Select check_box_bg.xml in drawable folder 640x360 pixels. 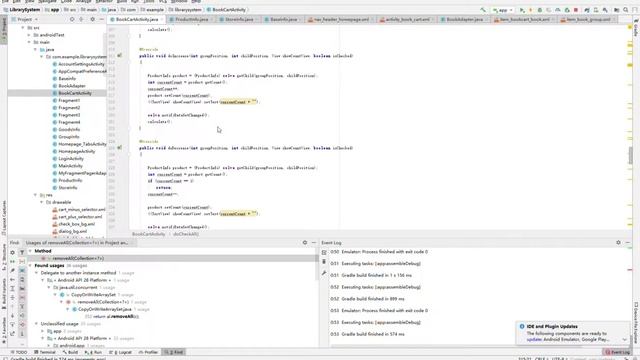[x=76, y=224]
